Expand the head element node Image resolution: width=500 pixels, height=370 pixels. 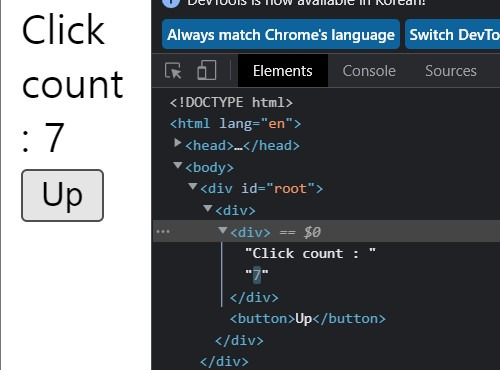point(178,144)
